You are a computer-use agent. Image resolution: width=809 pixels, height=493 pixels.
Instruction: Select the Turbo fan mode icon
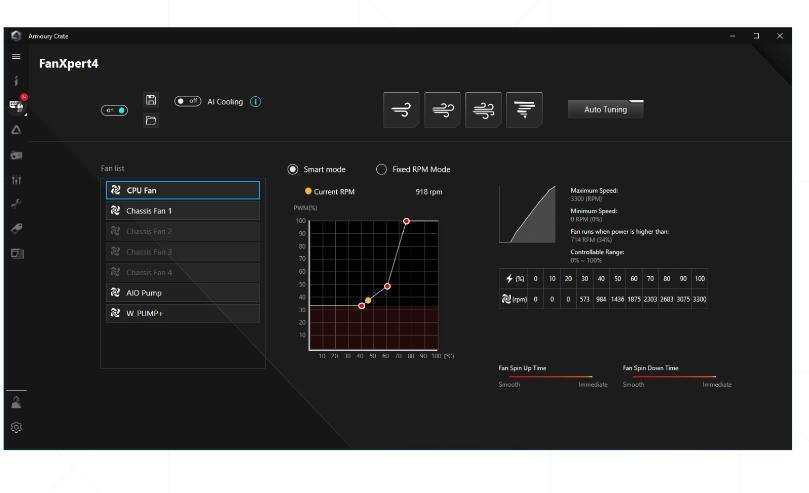(483, 109)
